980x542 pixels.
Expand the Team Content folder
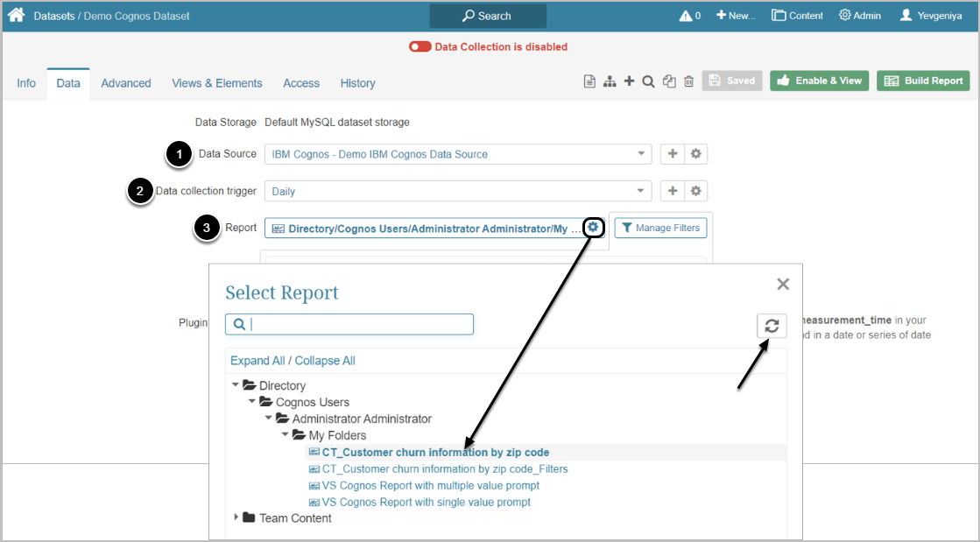(236, 517)
